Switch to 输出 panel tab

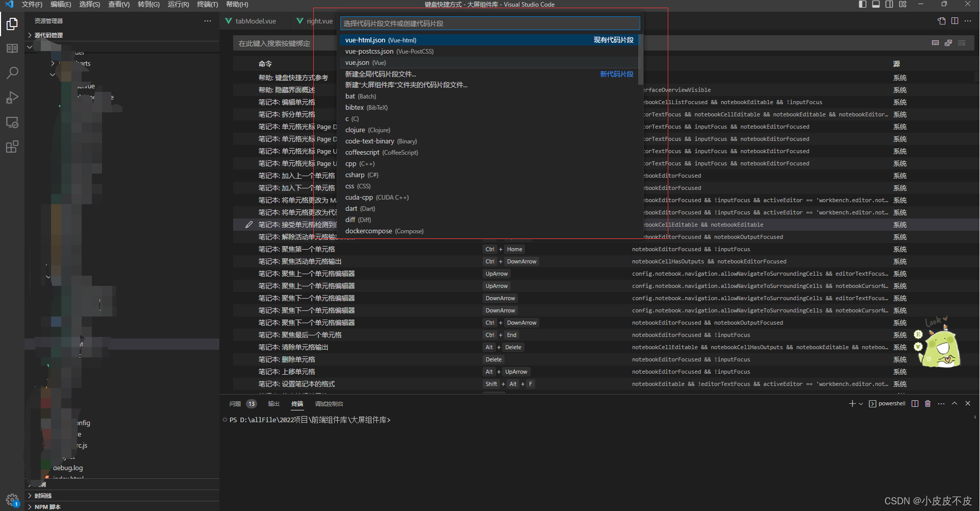[274, 404]
